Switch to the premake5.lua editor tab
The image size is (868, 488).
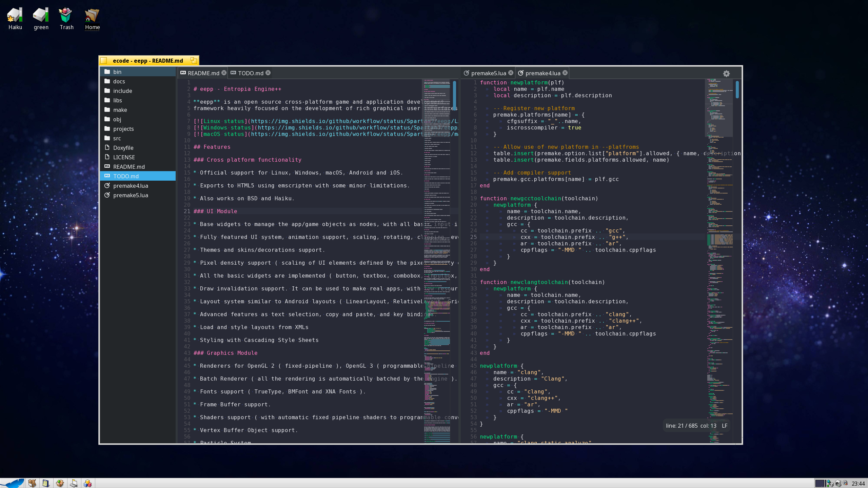click(488, 73)
